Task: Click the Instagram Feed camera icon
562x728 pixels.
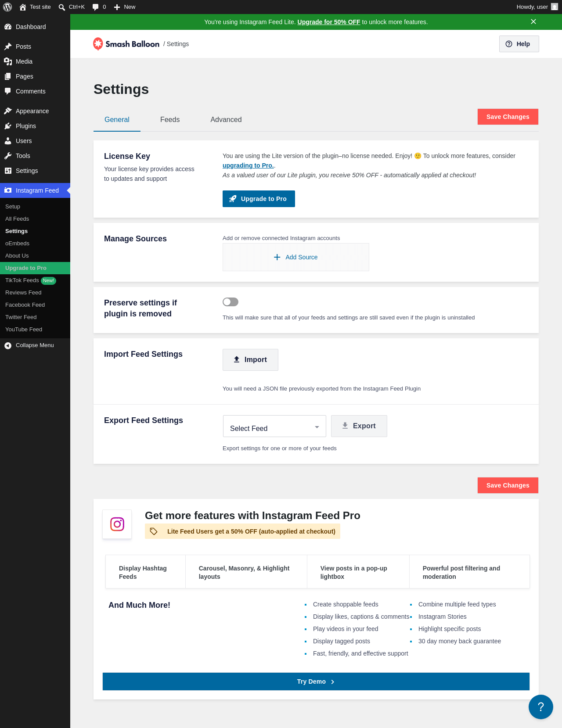Action: click(x=8, y=190)
